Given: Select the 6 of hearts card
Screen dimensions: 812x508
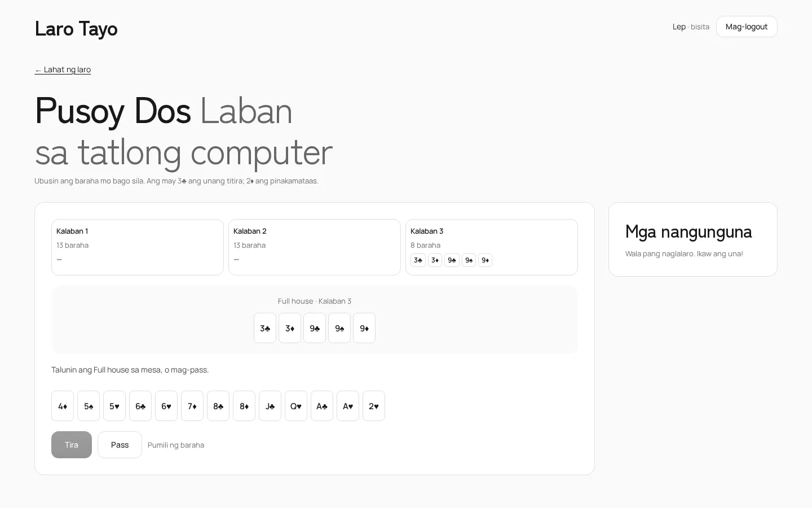Looking at the screenshot, I should (x=166, y=406).
